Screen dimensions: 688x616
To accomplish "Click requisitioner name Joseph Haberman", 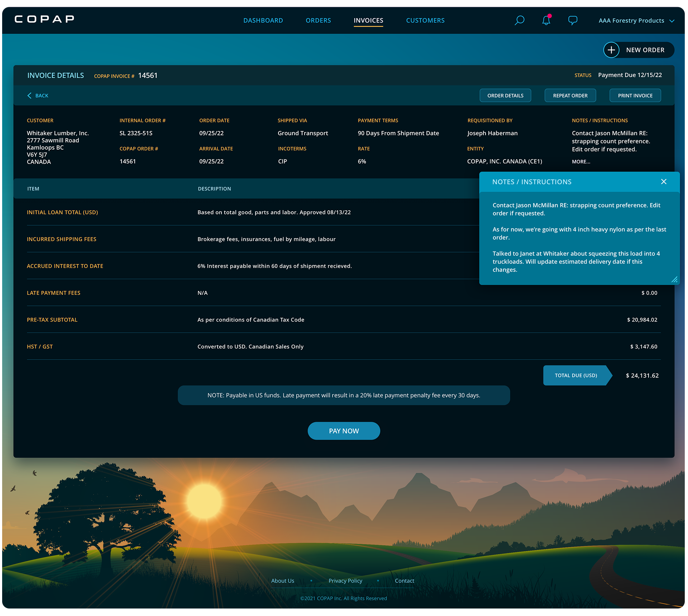I will pos(492,133).
